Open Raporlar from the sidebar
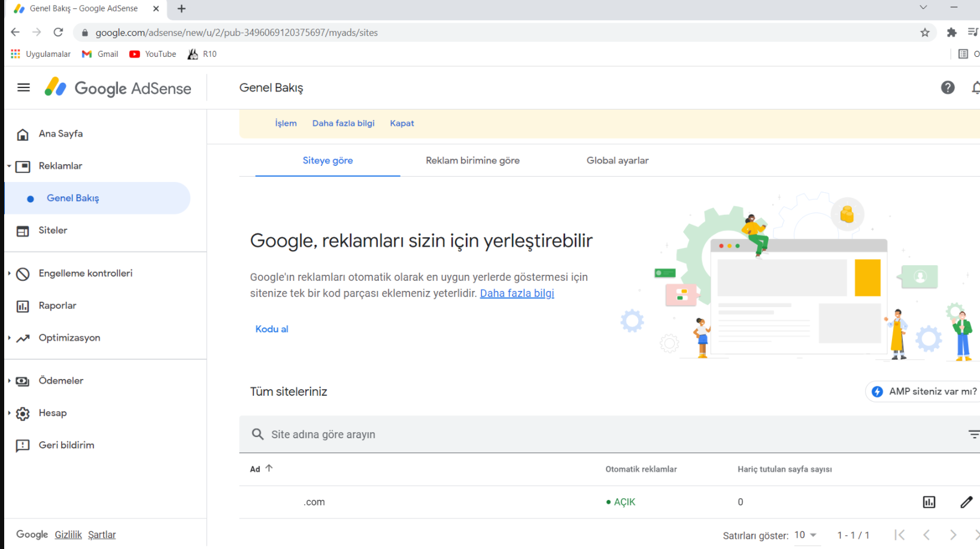 [57, 306]
